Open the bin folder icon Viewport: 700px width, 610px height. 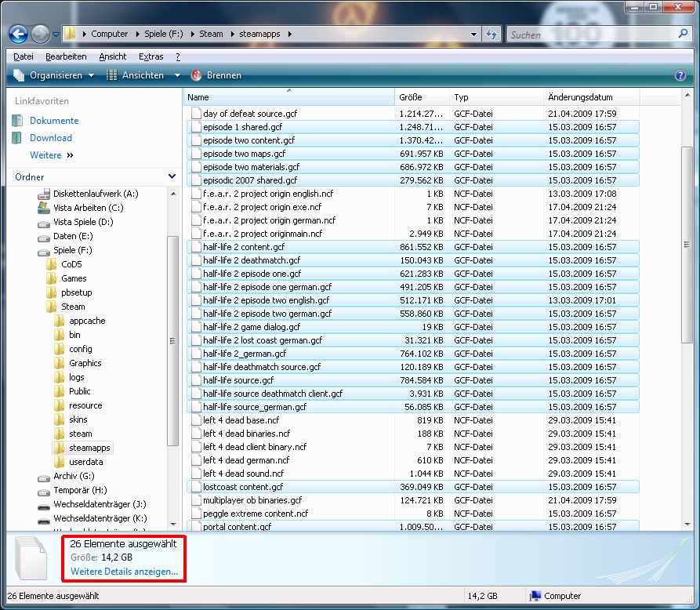[x=60, y=335]
